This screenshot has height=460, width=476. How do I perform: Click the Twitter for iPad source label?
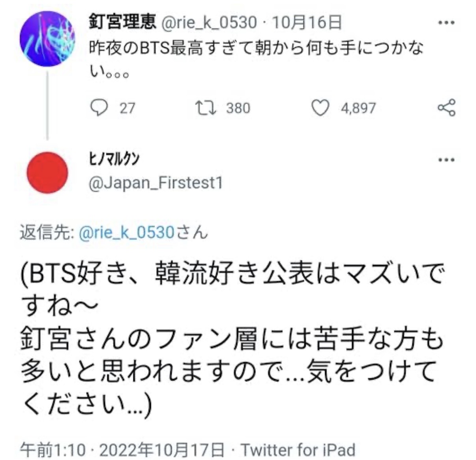click(298, 450)
